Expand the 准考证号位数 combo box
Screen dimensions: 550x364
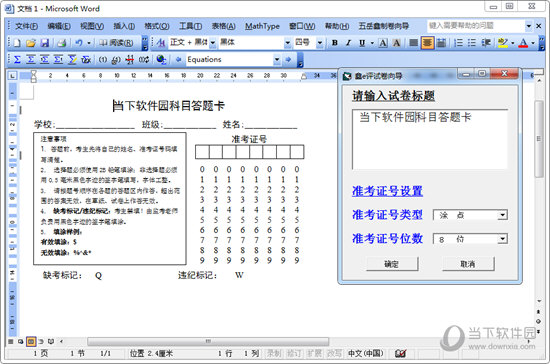[502, 239]
